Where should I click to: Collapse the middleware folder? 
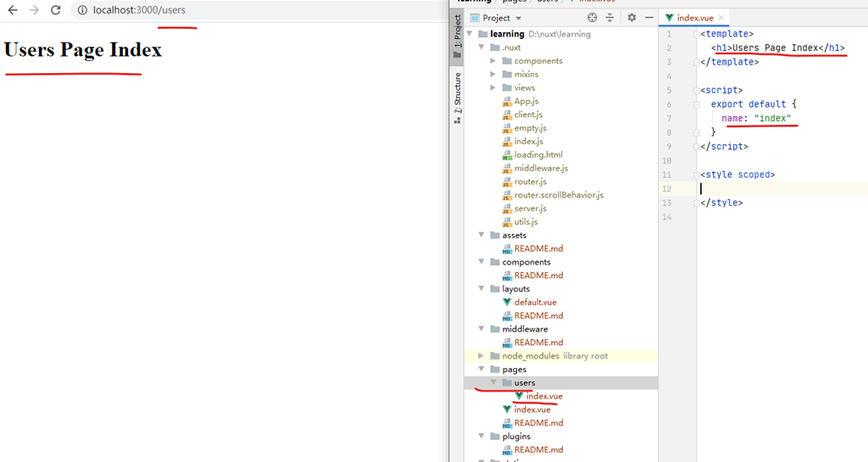[481, 329]
